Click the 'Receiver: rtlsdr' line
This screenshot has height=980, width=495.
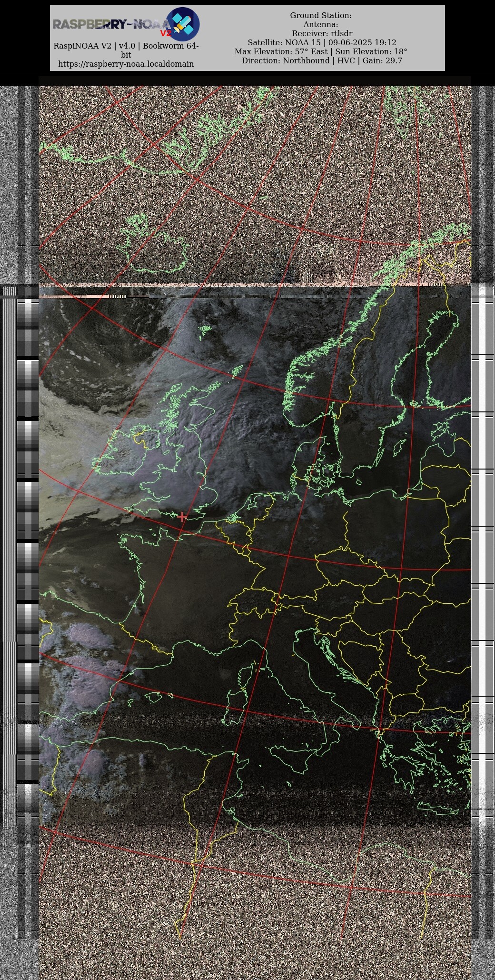tap(322, 33)
